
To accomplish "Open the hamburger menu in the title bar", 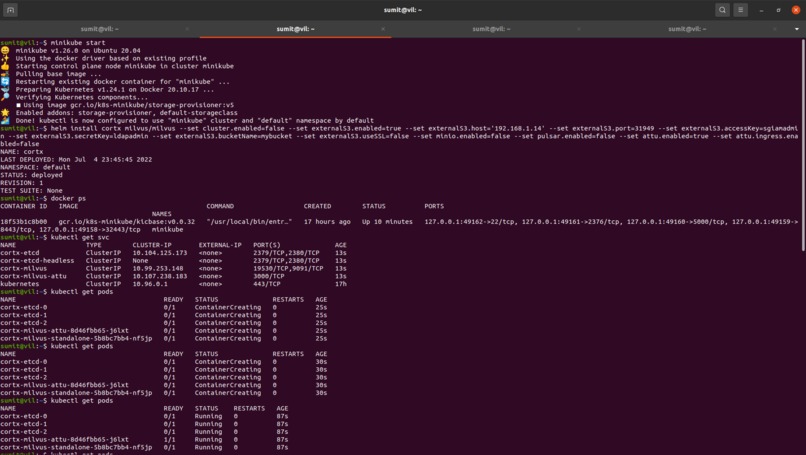I will tap(740, 10).
